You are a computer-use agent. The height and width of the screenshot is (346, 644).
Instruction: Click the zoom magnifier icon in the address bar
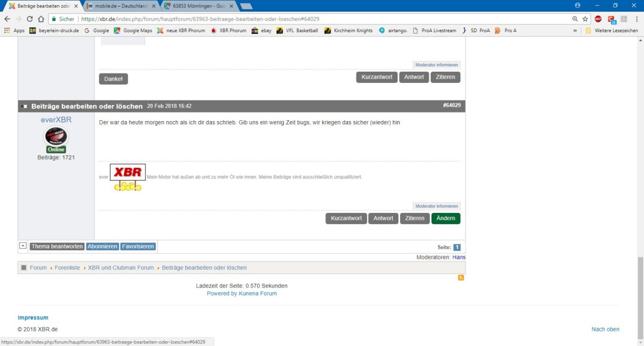pos(575,19)
